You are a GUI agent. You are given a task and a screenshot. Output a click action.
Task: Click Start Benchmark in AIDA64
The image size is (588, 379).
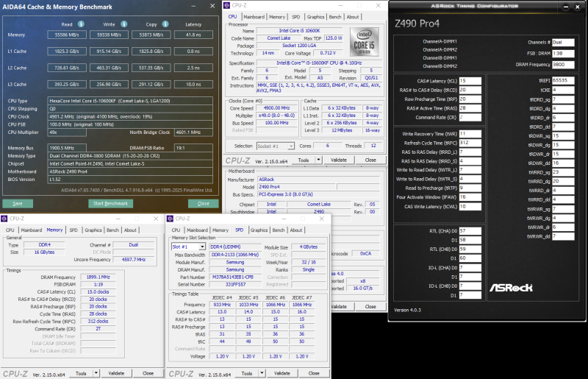(x=111, y=204)
